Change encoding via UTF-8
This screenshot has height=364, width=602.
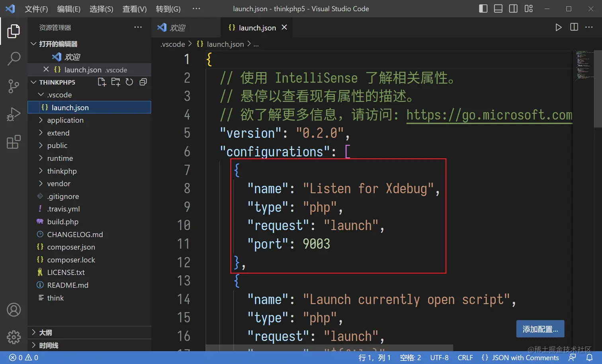[439, 358]
